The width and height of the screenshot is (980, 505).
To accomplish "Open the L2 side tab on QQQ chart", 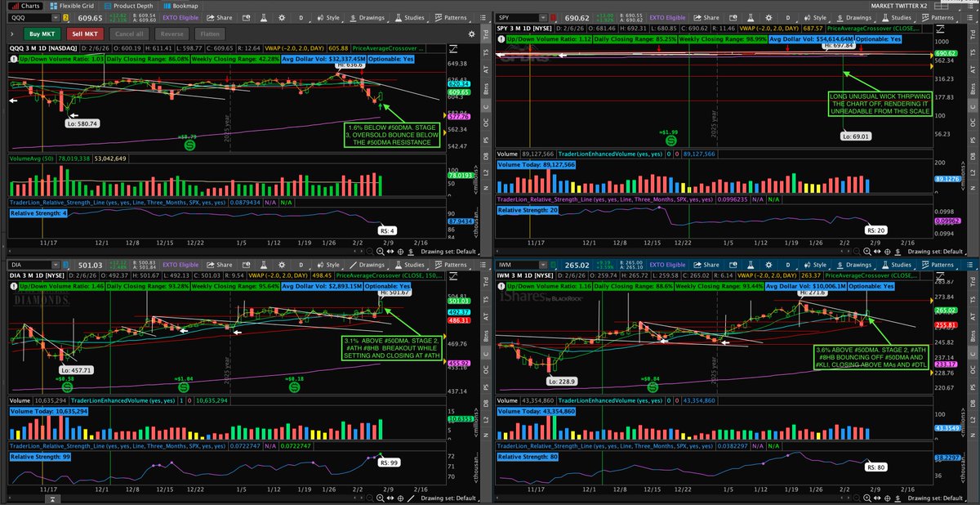I will 485,172.
